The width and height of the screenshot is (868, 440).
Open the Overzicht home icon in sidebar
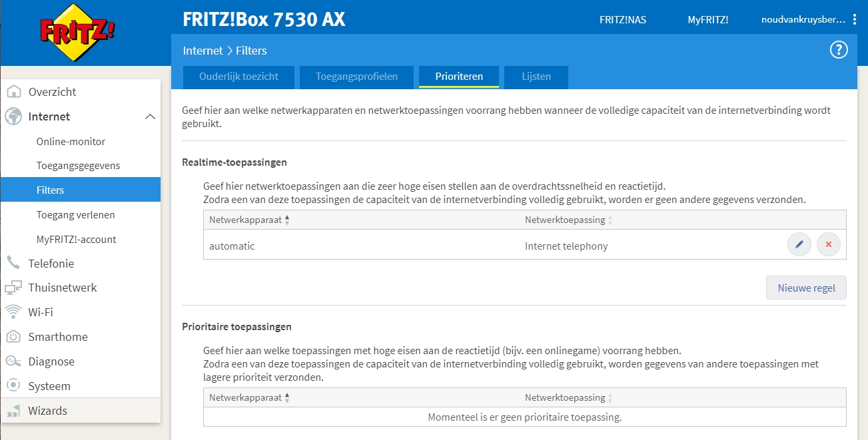[x=14, y=91]
